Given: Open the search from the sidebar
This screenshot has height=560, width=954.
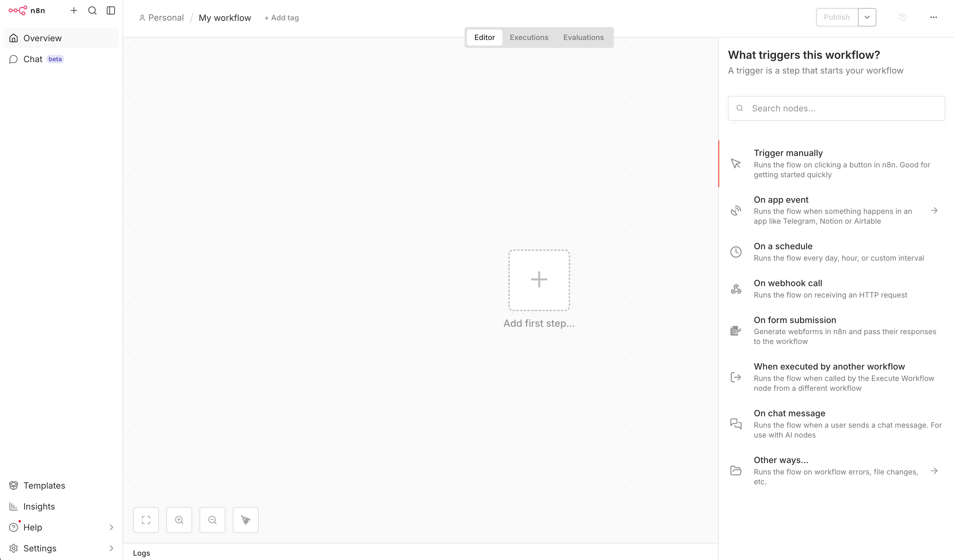Looking at the screenshot, I should coord(92,10).
